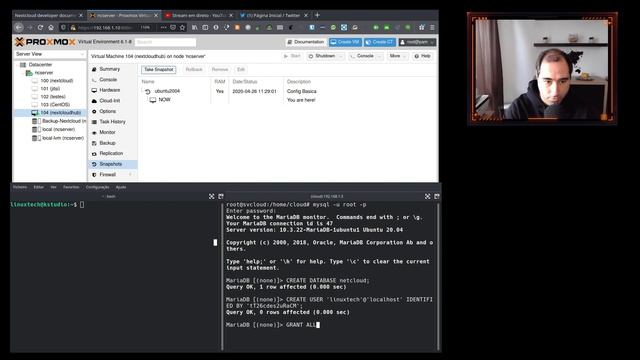Select VM 103 (CentOS)
Image resolution: width=640 pixels, height=360 pixels.
pos(55,104)
